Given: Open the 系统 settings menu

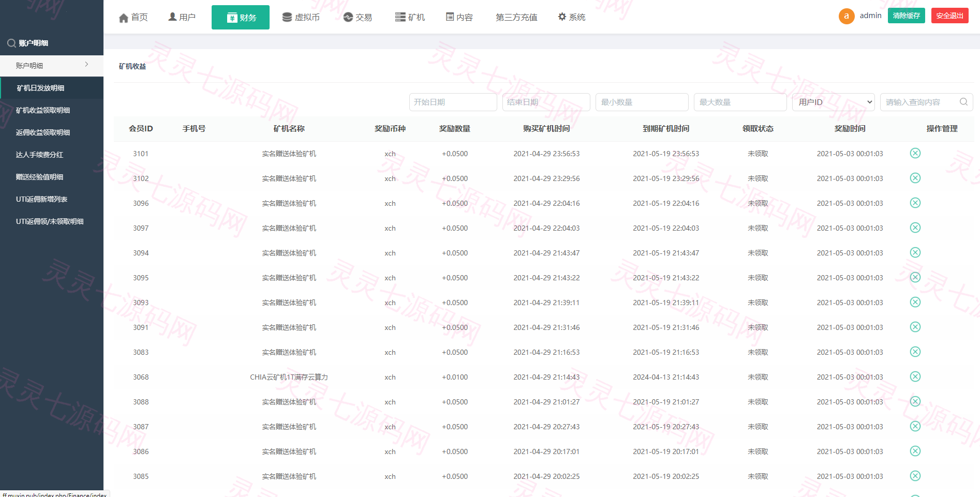Looking at the screenshot, I should 571,18.
